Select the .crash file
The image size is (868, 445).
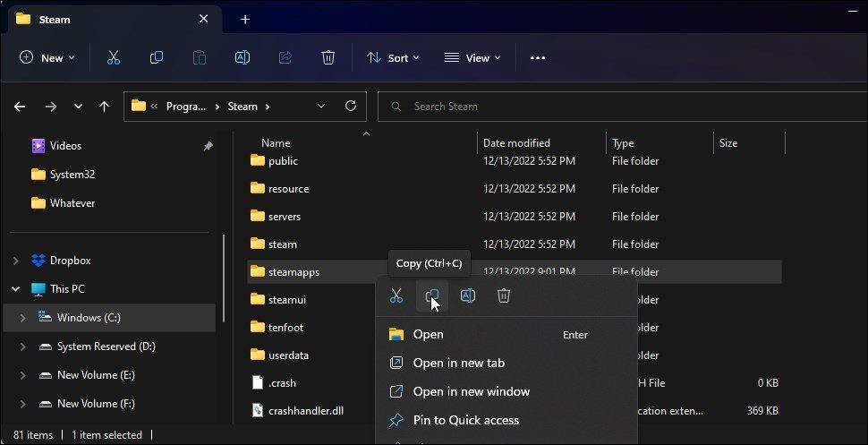(282, 383)
